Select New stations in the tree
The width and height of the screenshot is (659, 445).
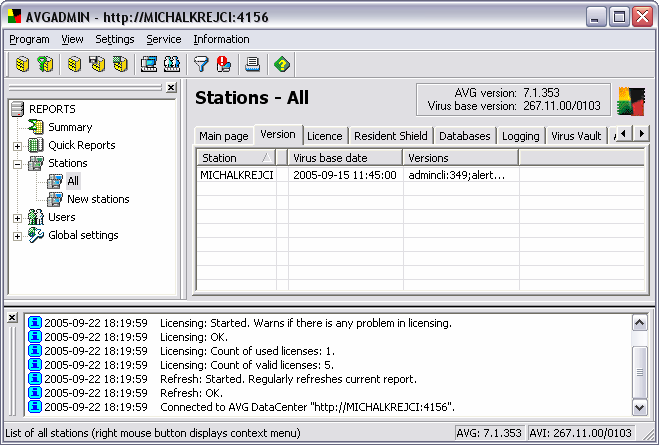[97, 199]
